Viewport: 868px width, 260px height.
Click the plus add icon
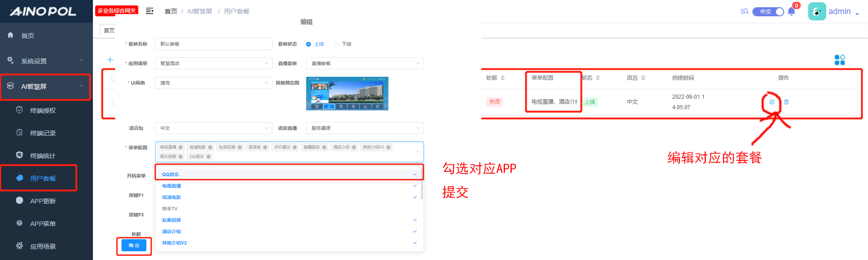click(110, 60)
